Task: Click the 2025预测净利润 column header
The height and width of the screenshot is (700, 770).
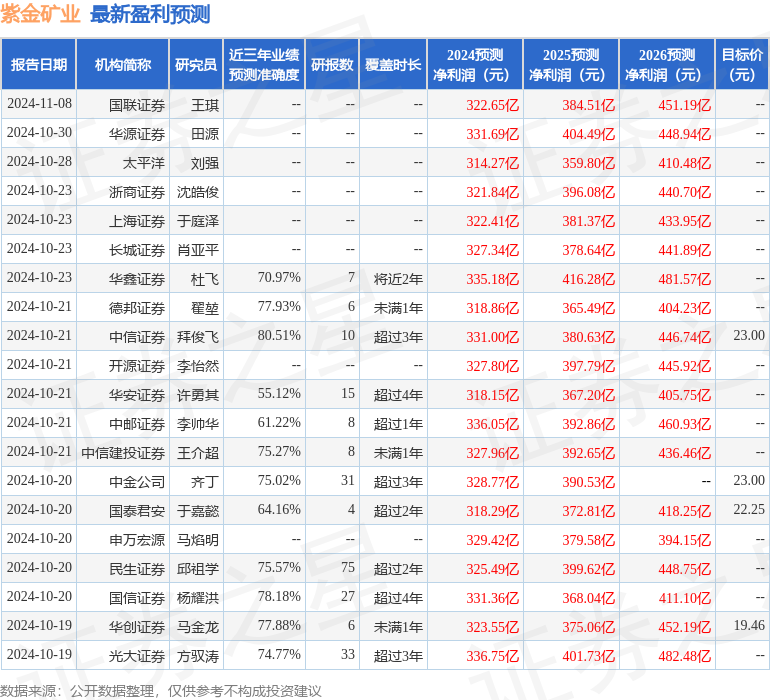Action: coord(571,64)
